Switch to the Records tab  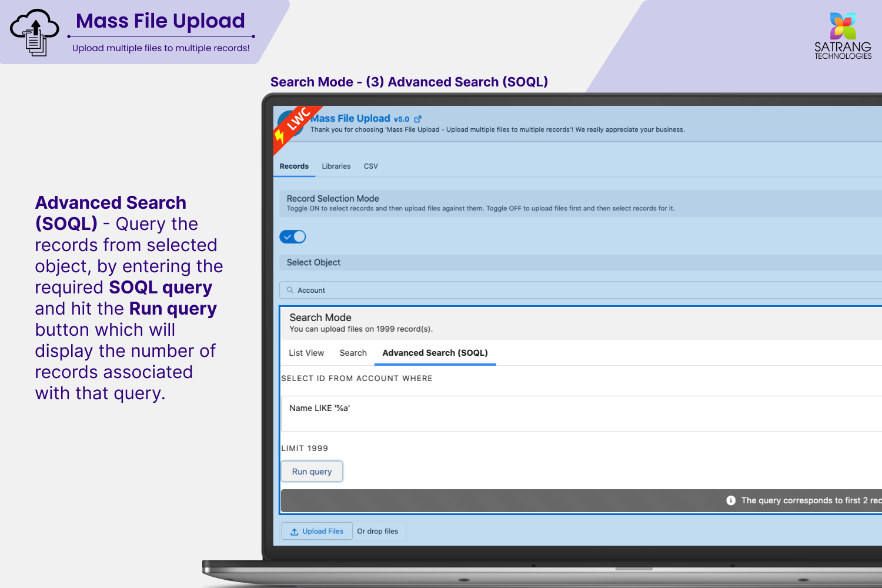(x=294, y=166)
